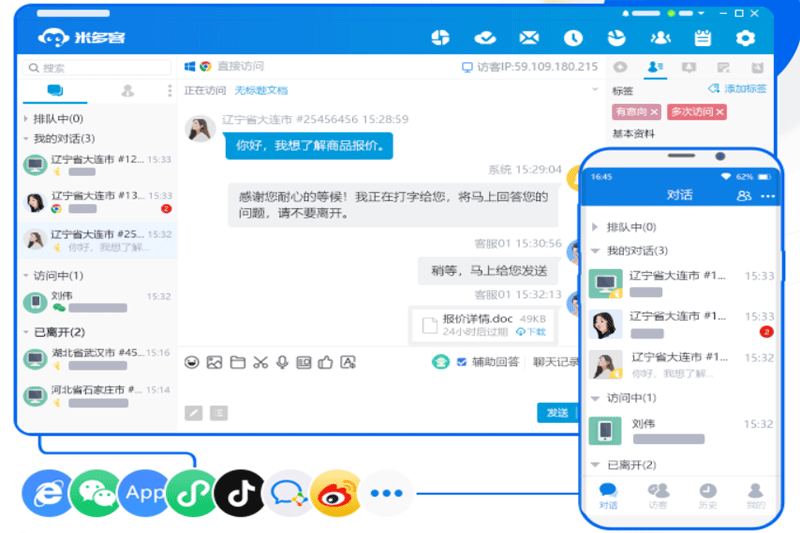Open the settings gear in header
The width and height of the screenshot is (800, 533).
click(x=745, y=38)
